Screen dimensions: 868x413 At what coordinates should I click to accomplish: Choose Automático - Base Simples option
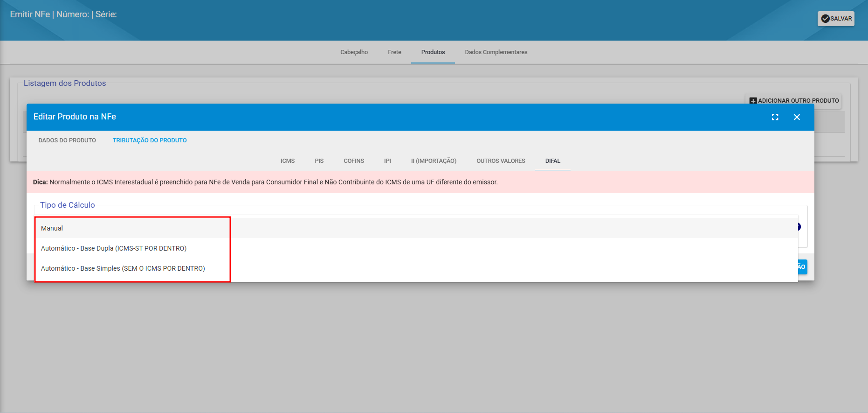coord(416,268)
